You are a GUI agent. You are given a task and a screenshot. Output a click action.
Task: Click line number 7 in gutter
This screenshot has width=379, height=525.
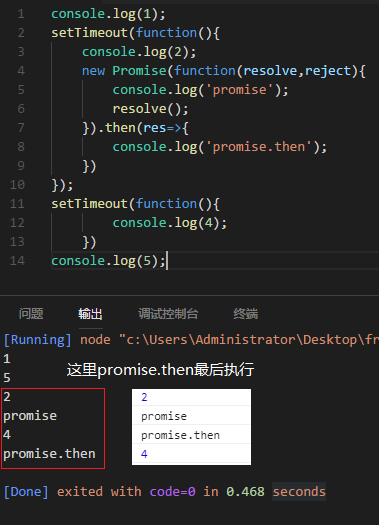21,128
